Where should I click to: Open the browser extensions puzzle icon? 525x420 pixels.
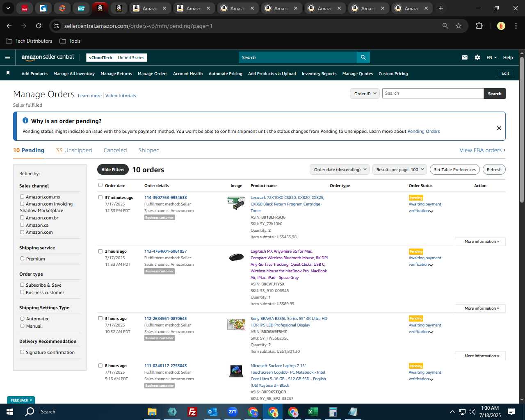coord(479,26)
